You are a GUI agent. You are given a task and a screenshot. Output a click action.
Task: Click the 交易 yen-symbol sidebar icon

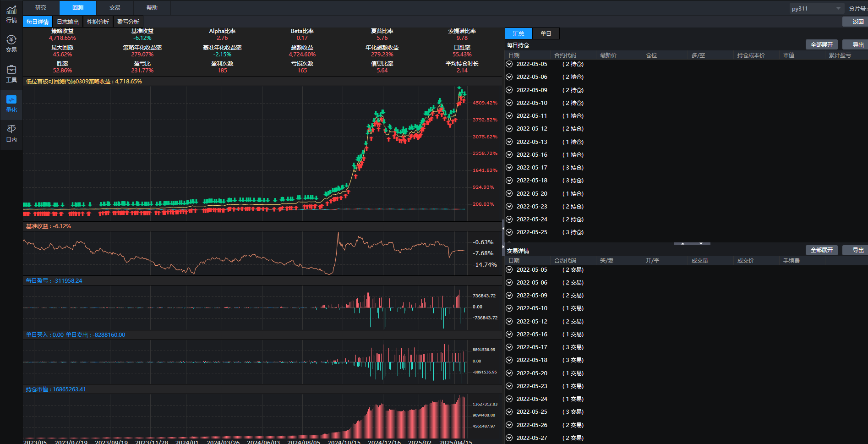11,44
